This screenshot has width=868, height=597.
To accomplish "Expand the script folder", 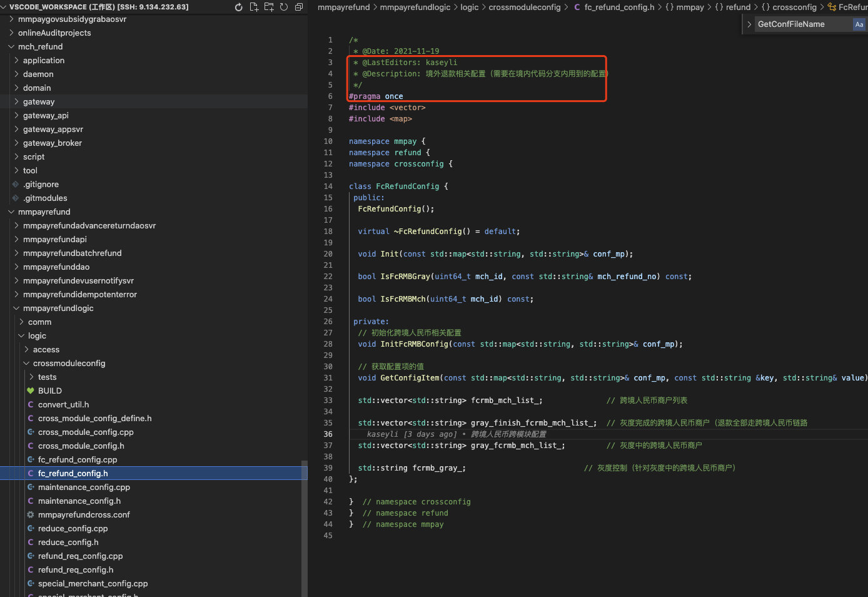I will click(16, 156).
